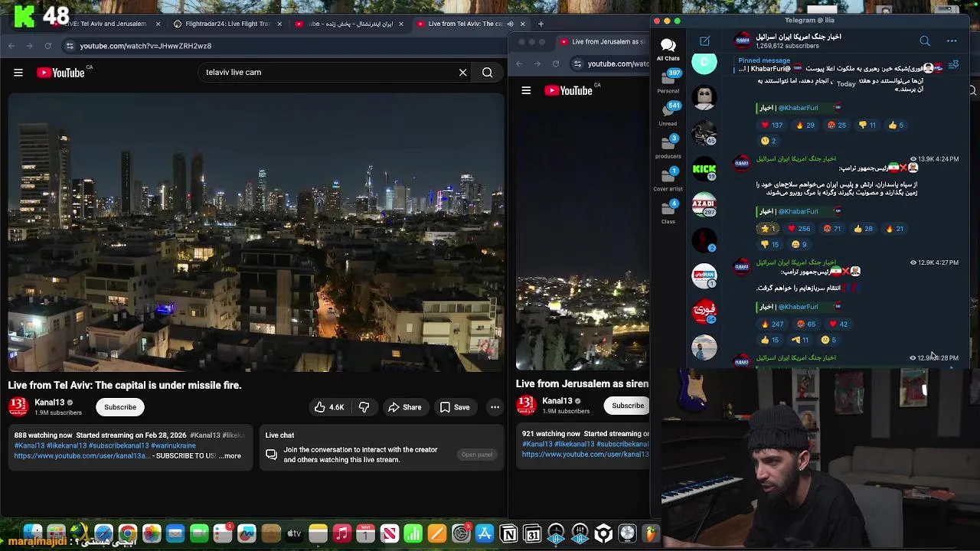Screen dimensions: 980x551
Task: Open the KICK chat in Telegram list
Action: click(704, 169)
